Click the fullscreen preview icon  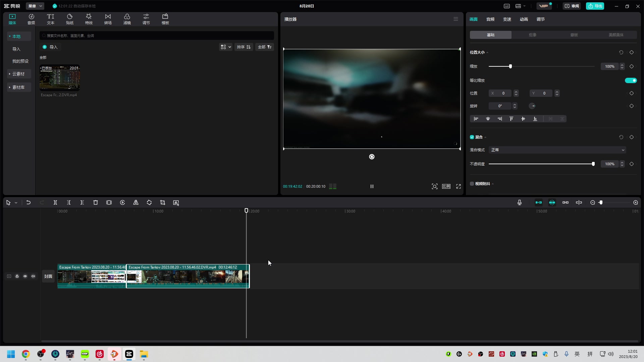[x=459, y=186]
